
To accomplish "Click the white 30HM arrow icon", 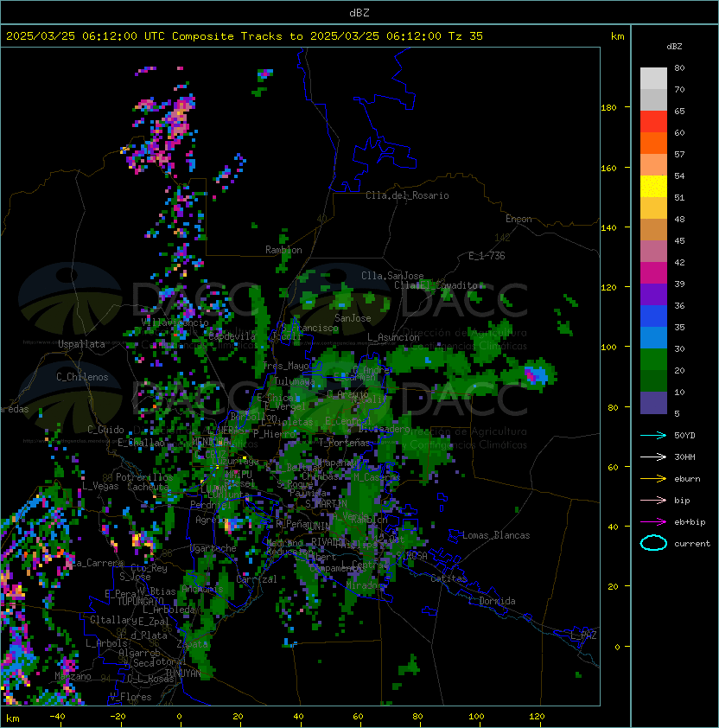I will 653,457.
